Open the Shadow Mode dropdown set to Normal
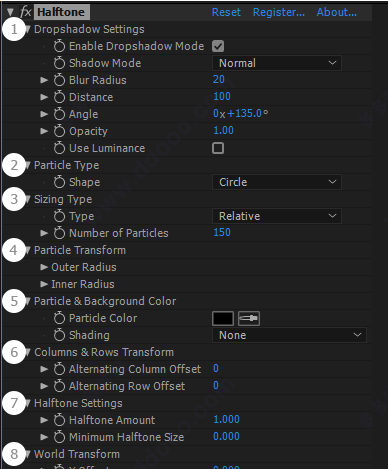 tap(277, 63)
